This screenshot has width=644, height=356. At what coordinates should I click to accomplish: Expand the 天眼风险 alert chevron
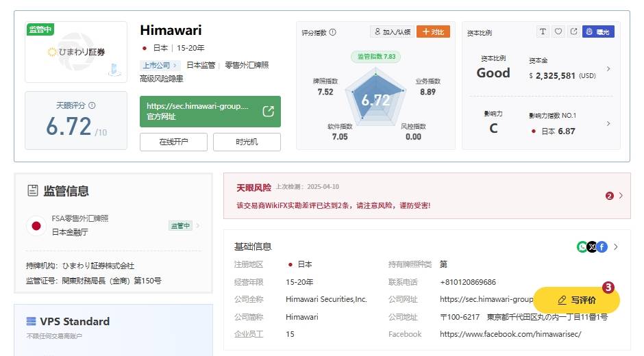tap(621, 196)
